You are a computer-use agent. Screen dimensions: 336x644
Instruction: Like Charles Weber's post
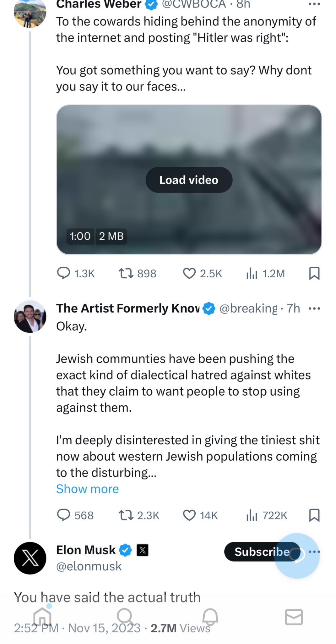click(189, 273)
